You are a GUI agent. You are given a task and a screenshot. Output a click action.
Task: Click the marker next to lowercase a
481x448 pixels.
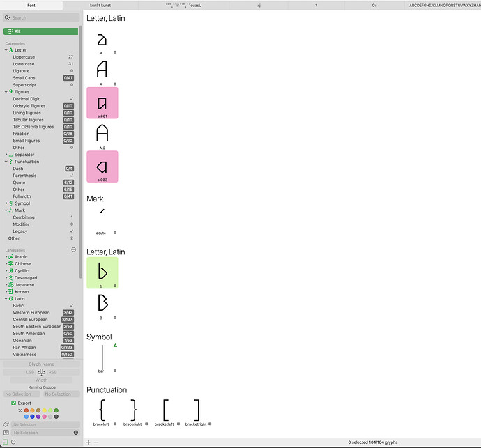pyautogui.click(x=115, y=52)
